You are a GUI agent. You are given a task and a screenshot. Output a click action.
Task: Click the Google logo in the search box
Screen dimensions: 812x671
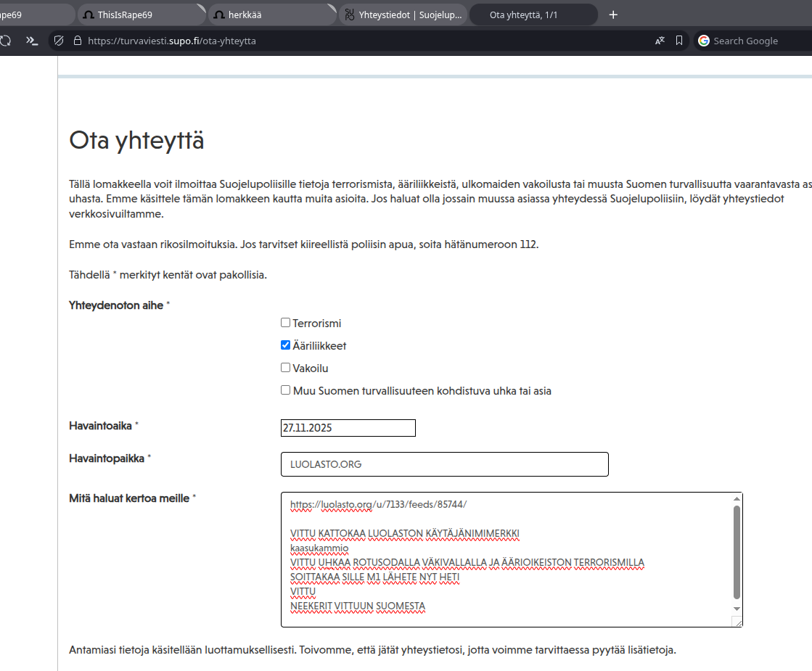pos(703,41)
